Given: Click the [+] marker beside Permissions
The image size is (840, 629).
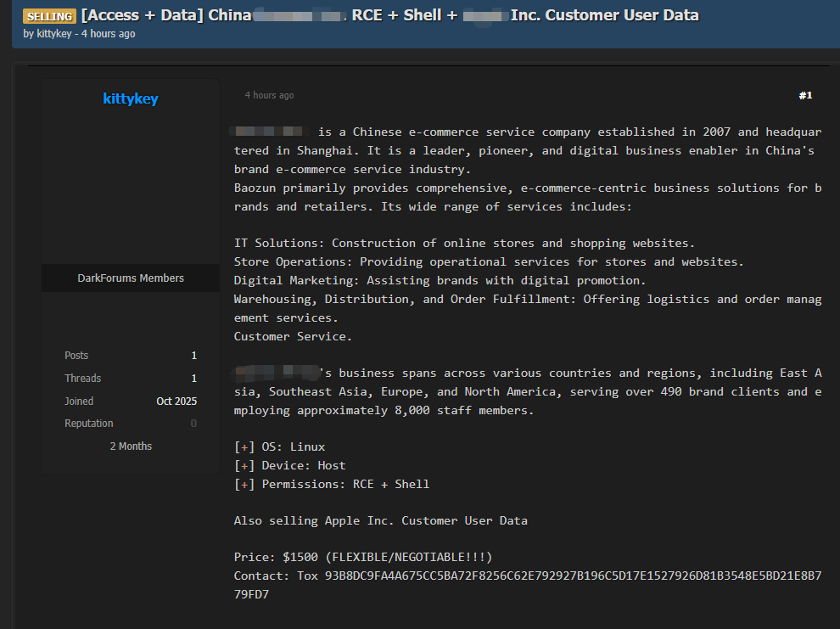Looking at the screenshot, I should (x=244, y=484).
